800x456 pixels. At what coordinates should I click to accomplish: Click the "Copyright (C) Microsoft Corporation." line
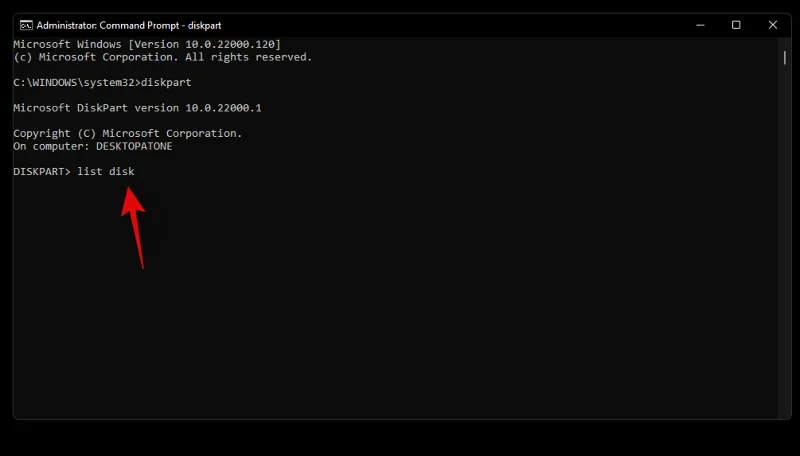click(x=127, y=133)
